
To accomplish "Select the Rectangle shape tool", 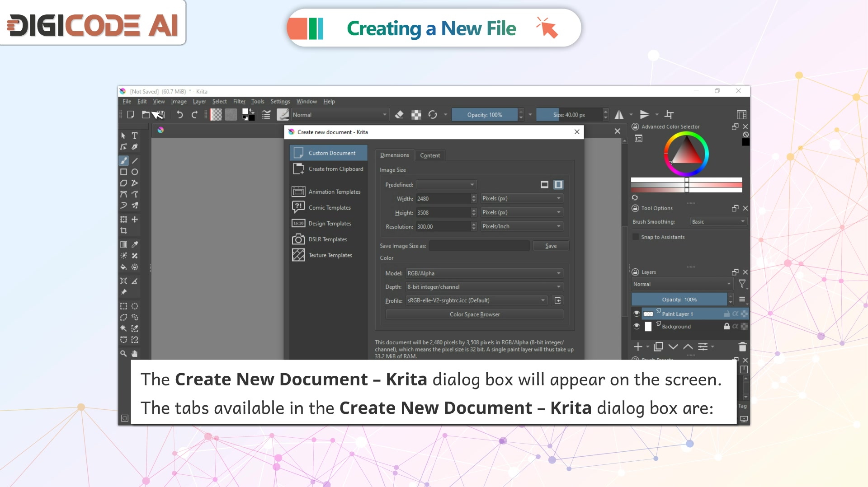I will (123, 172).
